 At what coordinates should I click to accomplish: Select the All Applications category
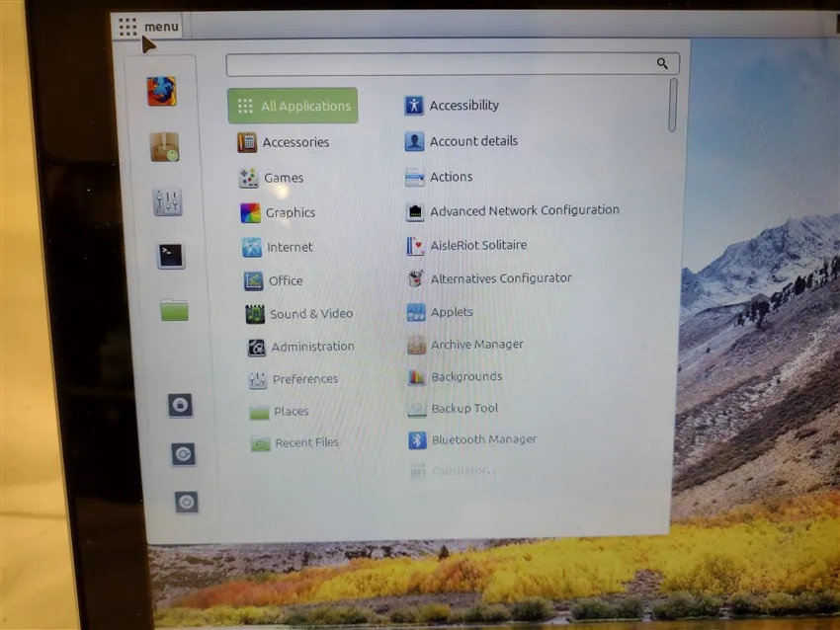coord(293,106)
